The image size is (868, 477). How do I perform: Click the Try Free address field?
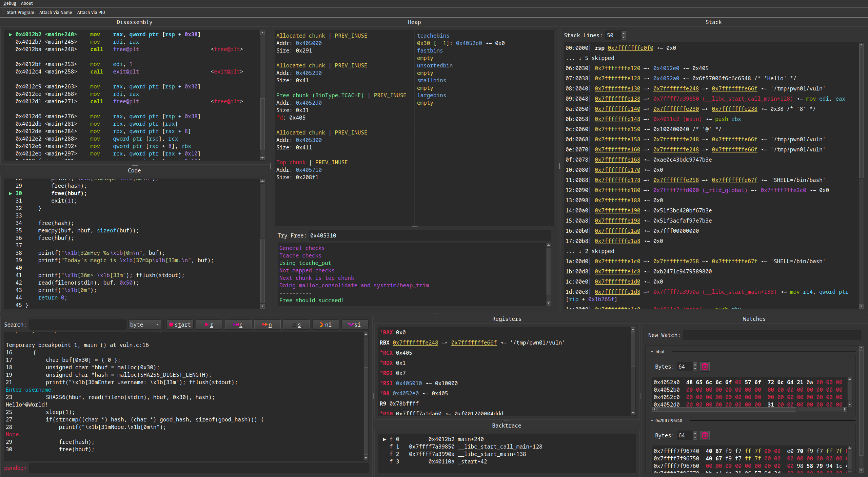(x=430, y=235)
